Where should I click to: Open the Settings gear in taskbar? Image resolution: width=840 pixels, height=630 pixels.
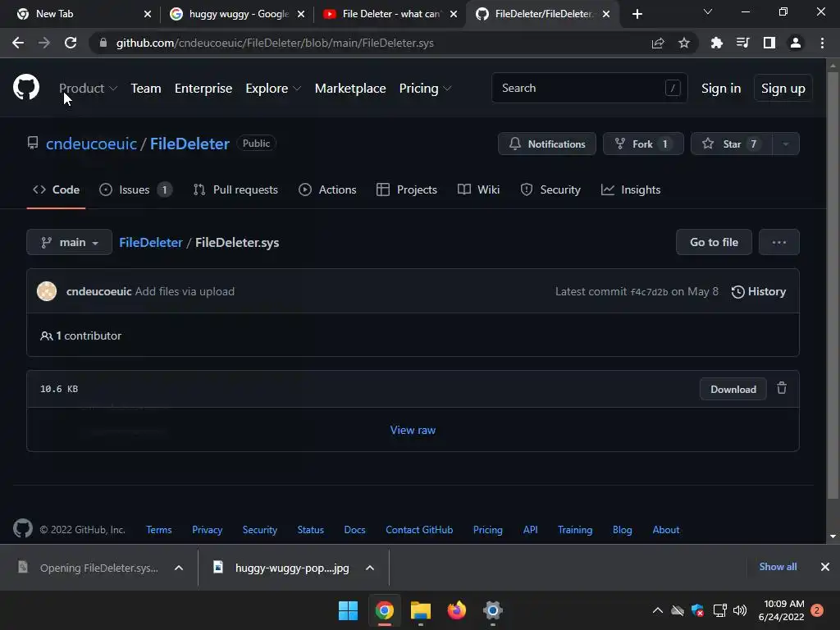492,610
